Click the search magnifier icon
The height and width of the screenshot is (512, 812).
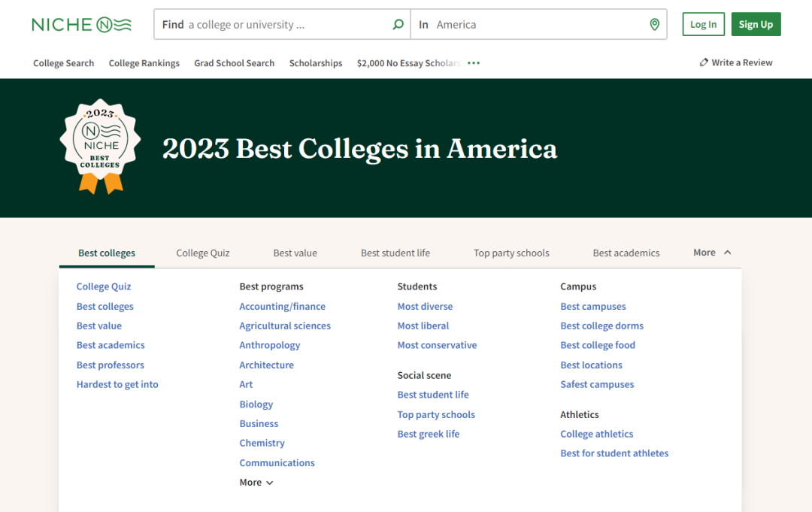click(x=398, y=25)
